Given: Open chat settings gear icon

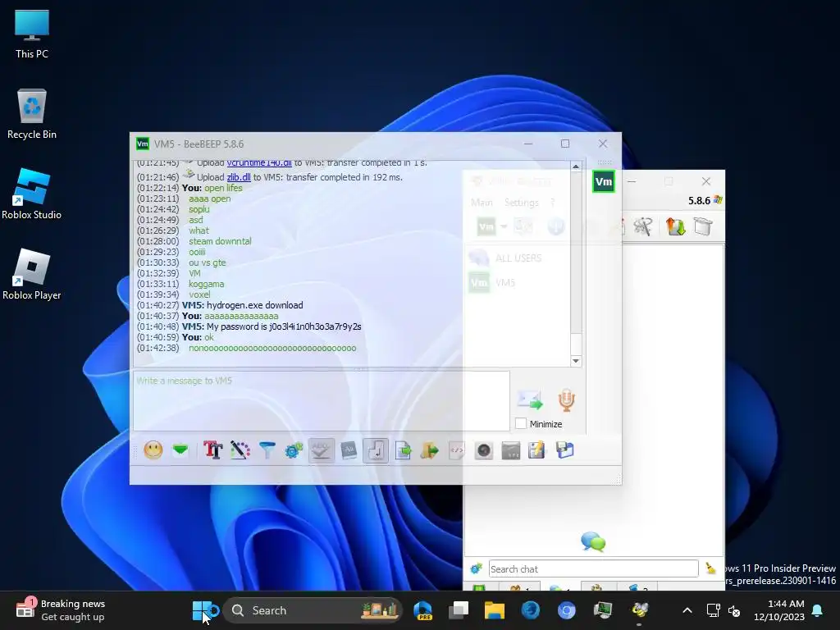Looking at the screenshot, I should (294, 450).
